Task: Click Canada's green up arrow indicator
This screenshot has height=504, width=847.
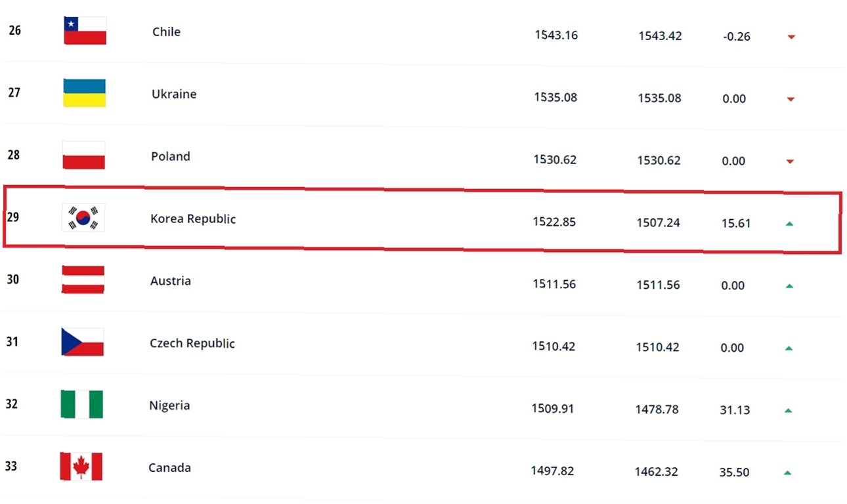Action: (788, 472)
